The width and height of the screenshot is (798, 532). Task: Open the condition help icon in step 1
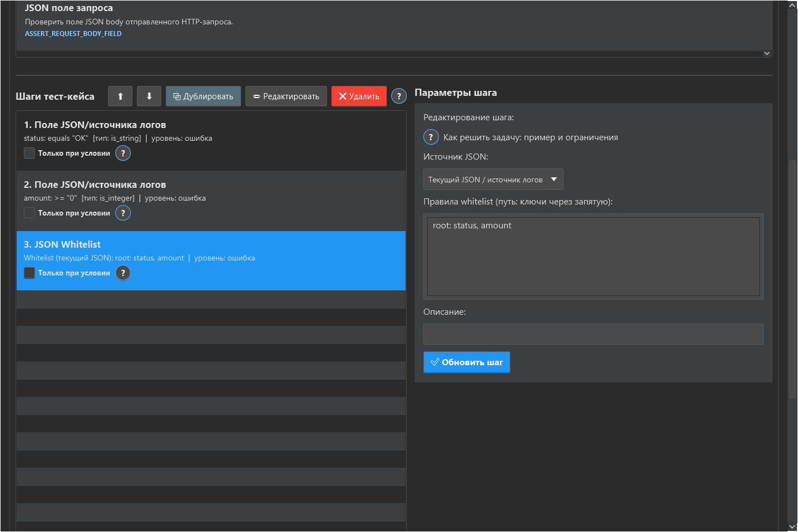(x=123, y=154)
